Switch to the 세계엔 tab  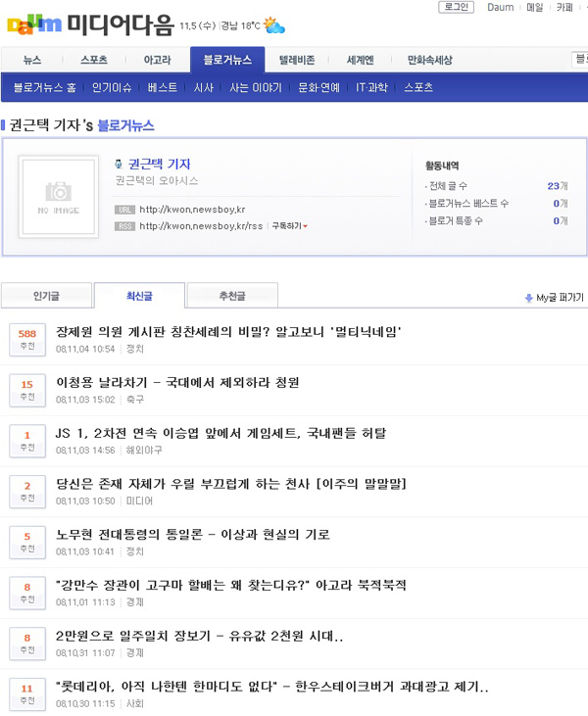(360, 60)
